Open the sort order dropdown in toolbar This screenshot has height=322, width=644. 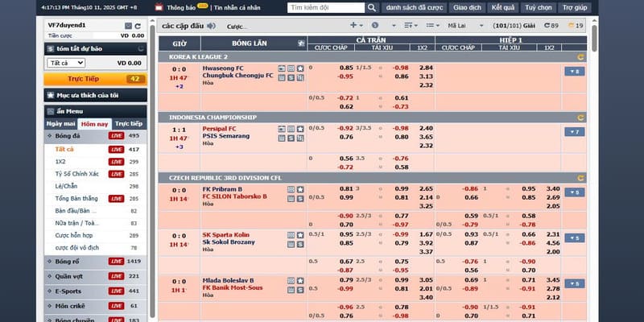(411, 26)
